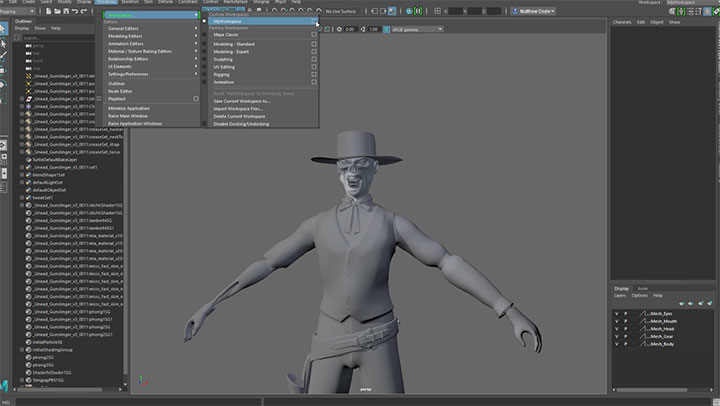Screen dimensions: 720x406
Task: Toggle playback P for Mesh_Eyes layer
Action: 625,314
